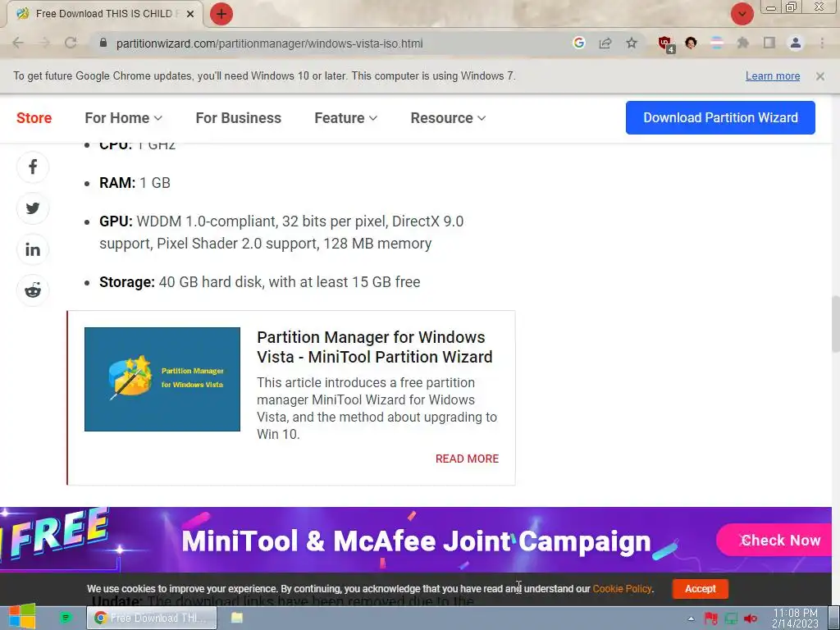This screenshot has height=630, width=840.
Task: Expand the Feature menu
Action: pos(345,118)
